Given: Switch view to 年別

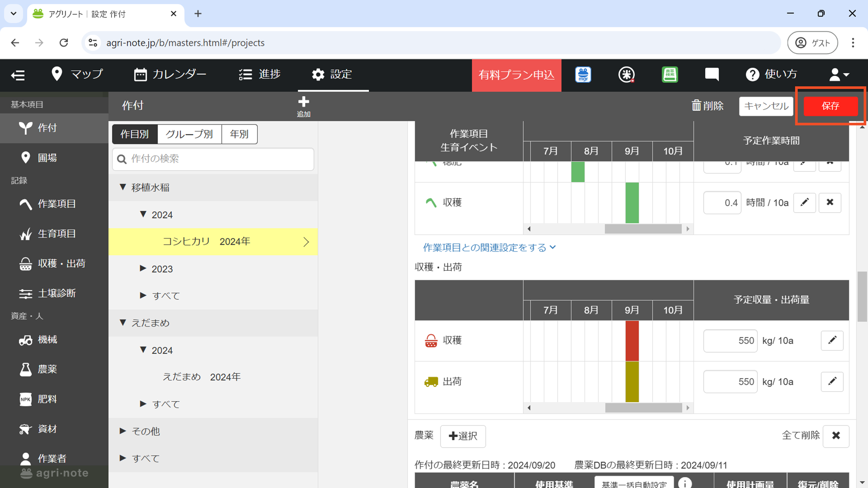Looking at the screenshot, I should click(x=239, y=134).
